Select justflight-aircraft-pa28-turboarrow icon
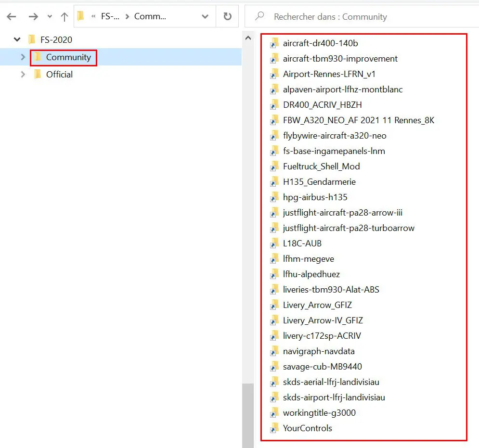The width and height of the screenshot is (479, 448). tap(274, 228)
